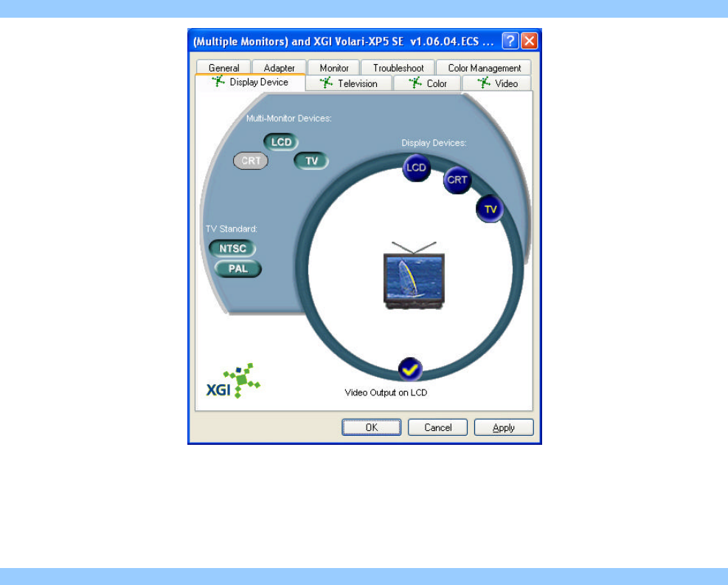Screen dimensions: 728x585
Task: Click the 'Multi-Monitor Devices:' label
Action: coord(289,118)
